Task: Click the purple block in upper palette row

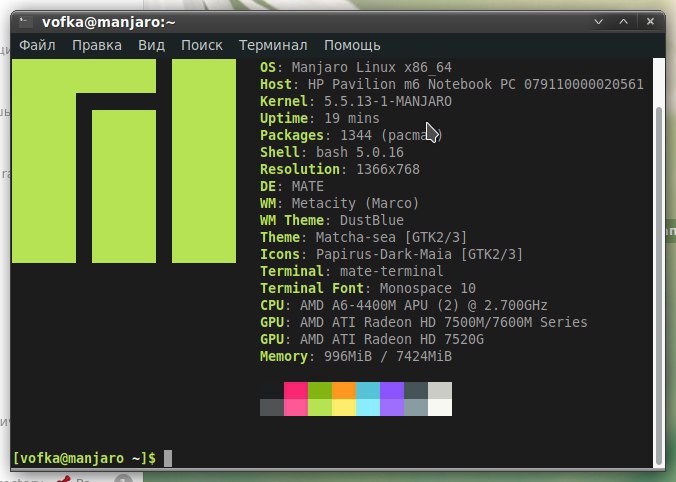Action: coord(392,390)
